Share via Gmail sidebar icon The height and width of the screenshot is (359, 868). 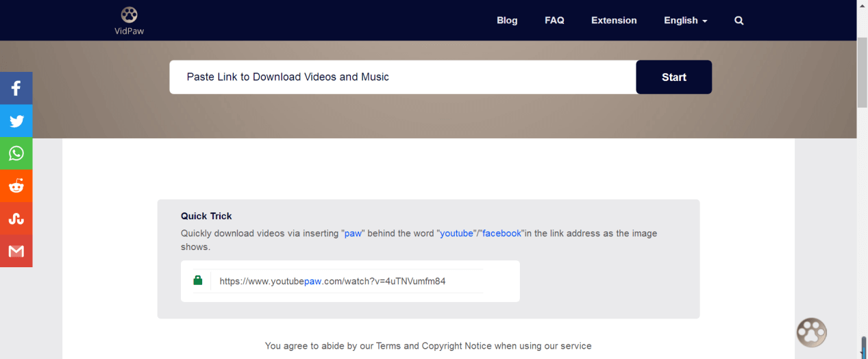point(16,251)
